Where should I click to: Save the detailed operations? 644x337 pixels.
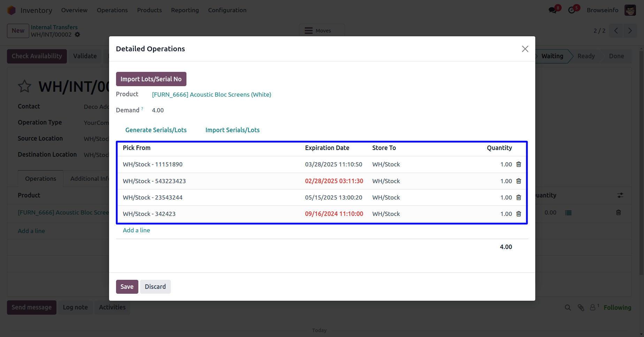click(127, 287)
